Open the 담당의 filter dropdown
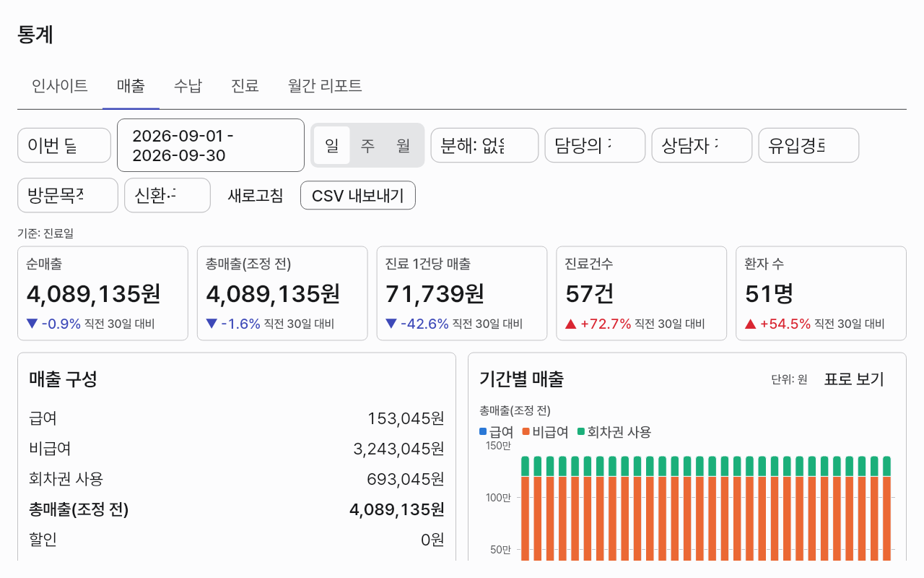The height and width of the screenshot is (578, 924). click(595, 145)
